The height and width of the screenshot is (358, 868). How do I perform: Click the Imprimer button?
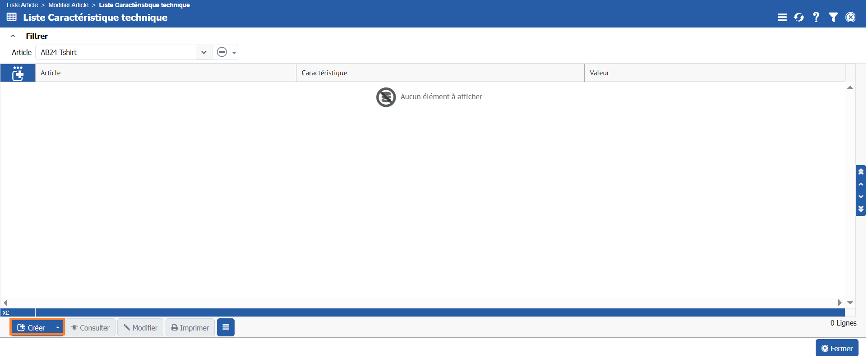pos(190,328)
